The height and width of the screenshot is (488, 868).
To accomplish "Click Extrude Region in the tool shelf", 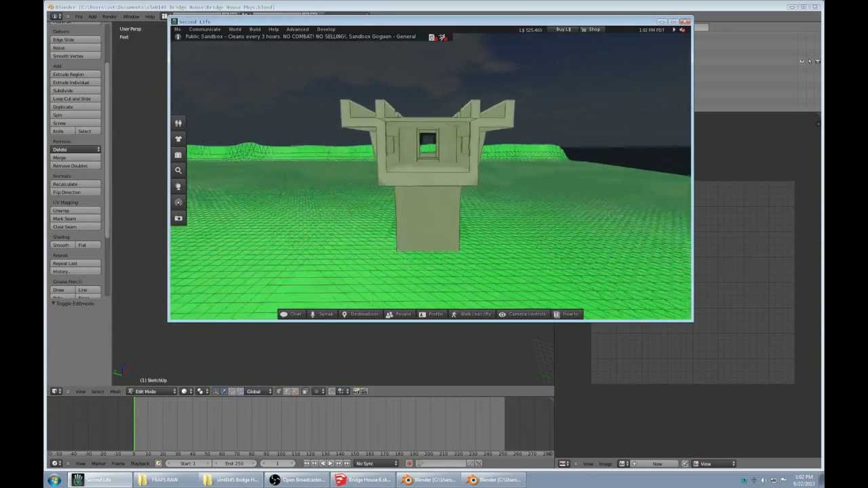I will click(x=76, y=75).
